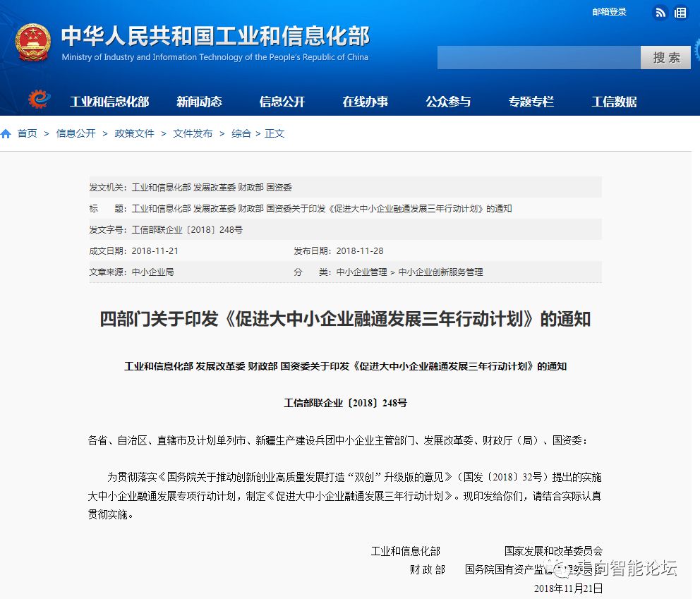Click 中小企业管理 category text

tap(361, 272)
